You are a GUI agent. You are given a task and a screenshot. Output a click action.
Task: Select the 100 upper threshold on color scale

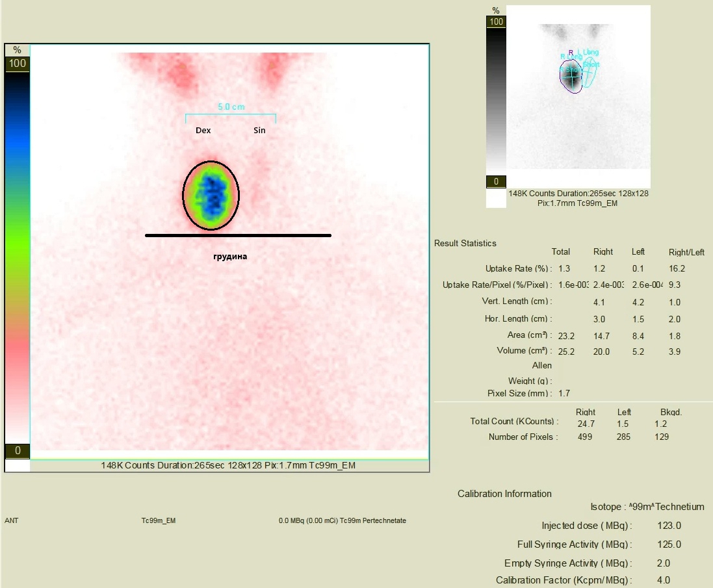17,64
